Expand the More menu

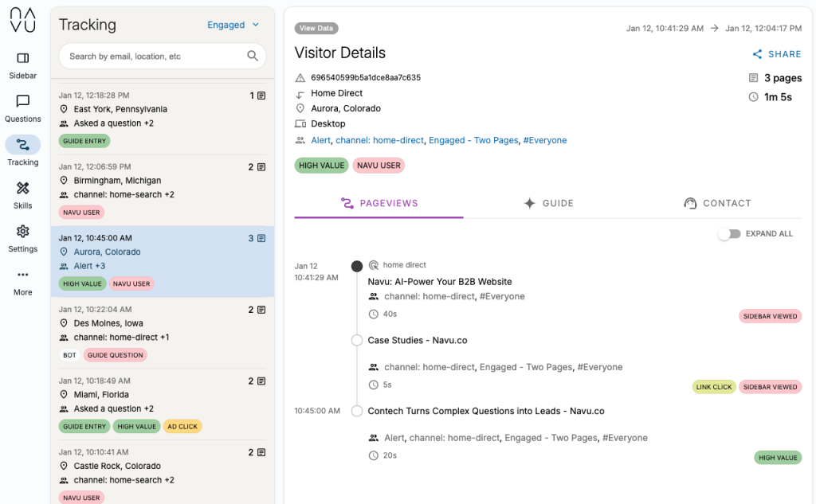click(x=22, y=275)
